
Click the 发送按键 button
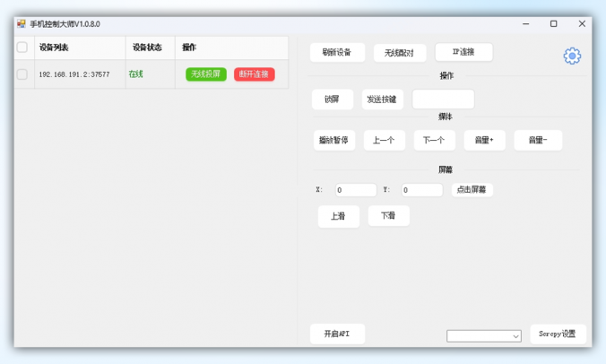[382, 100]
